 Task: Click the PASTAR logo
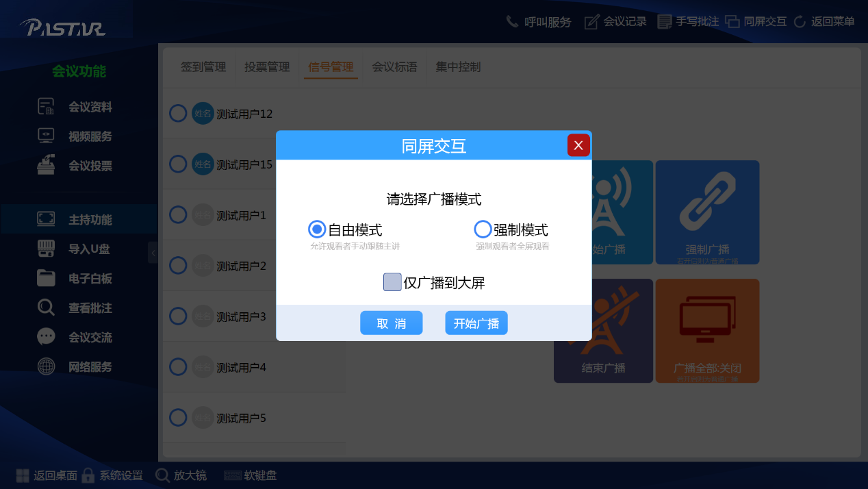tap(62, 27)
